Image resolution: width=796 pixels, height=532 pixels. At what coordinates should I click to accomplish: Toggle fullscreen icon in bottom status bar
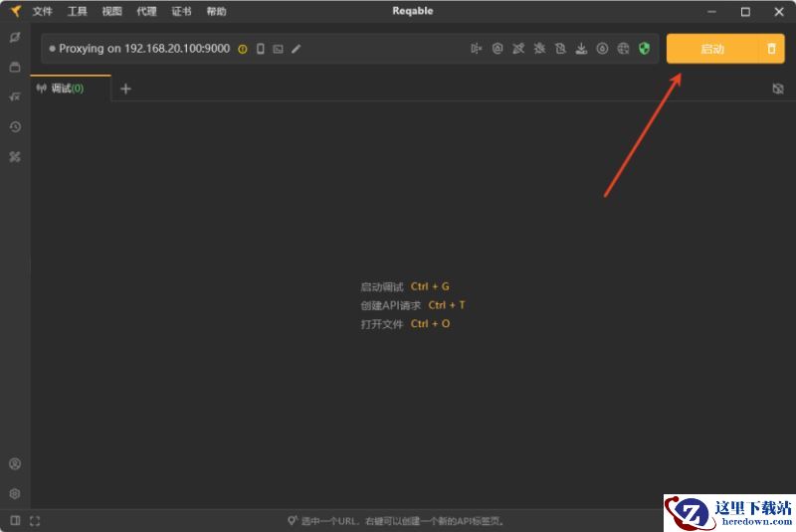[x=35, y=520]
